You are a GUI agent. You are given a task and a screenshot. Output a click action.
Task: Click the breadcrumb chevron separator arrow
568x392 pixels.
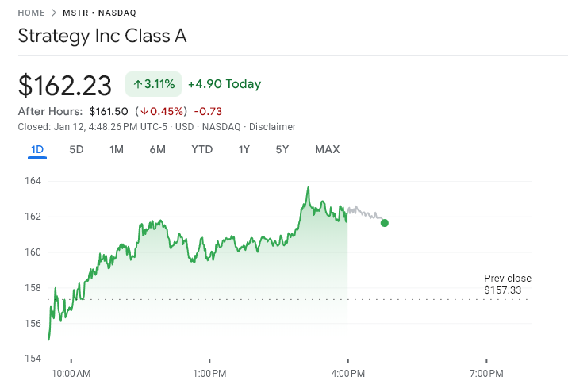(x=54, y=13)
